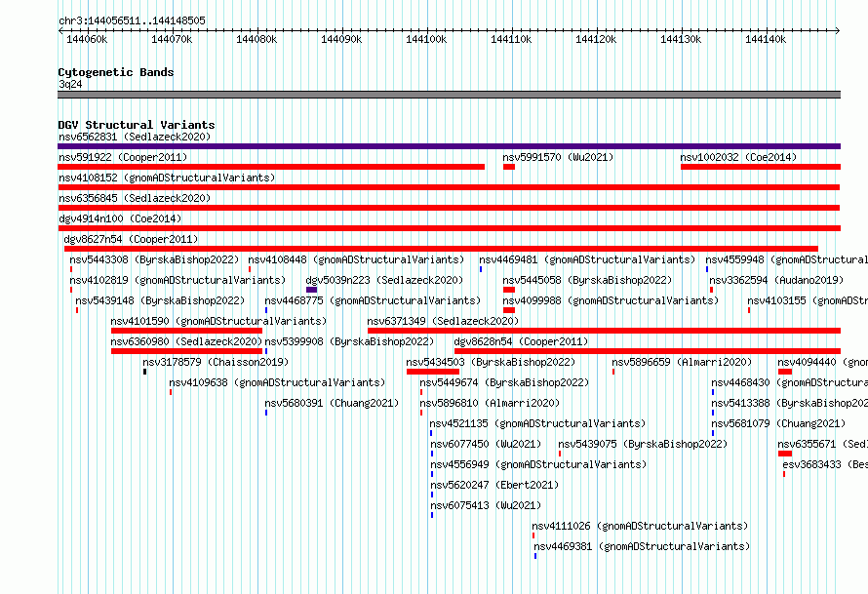Select nsv5896659 (Almarri2020) label
Image resolution: width=868 pixels, height=594 pixels.
[682, 362]
